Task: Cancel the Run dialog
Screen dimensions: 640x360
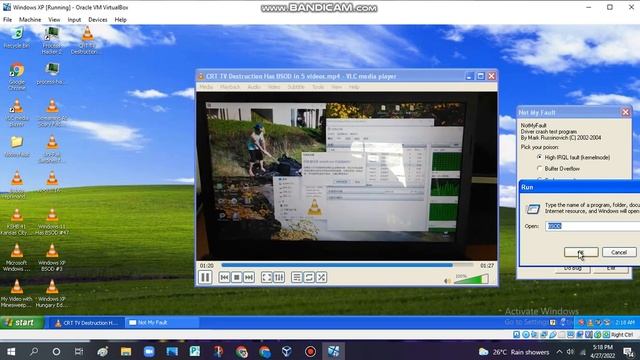Action: [x=619, y=252]
